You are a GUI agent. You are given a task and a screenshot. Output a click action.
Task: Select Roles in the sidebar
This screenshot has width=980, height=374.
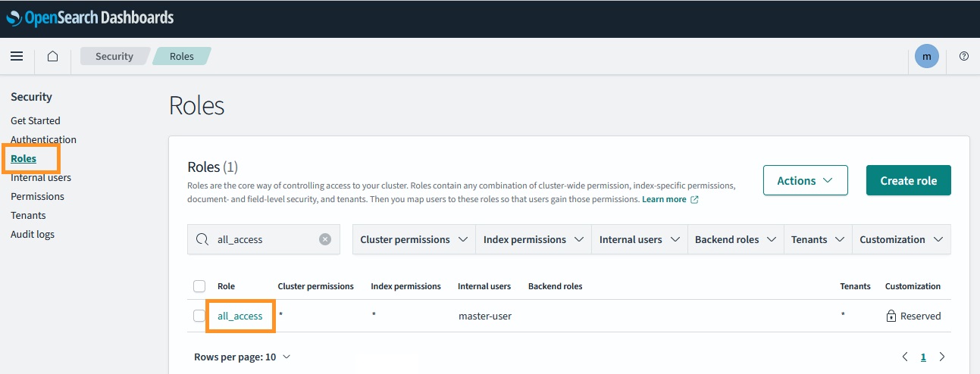tap(23, 158)
